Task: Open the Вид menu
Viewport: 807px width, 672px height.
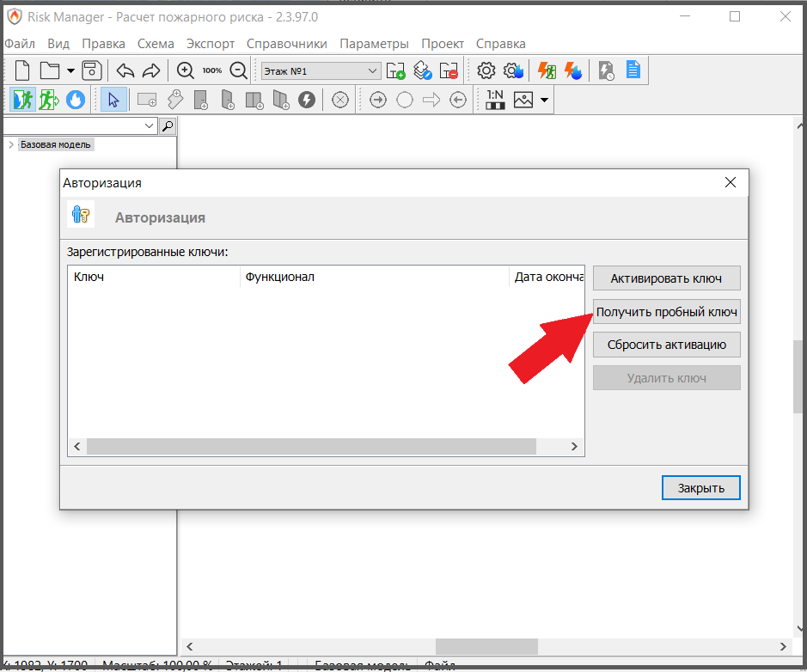Action: (58, 44)
